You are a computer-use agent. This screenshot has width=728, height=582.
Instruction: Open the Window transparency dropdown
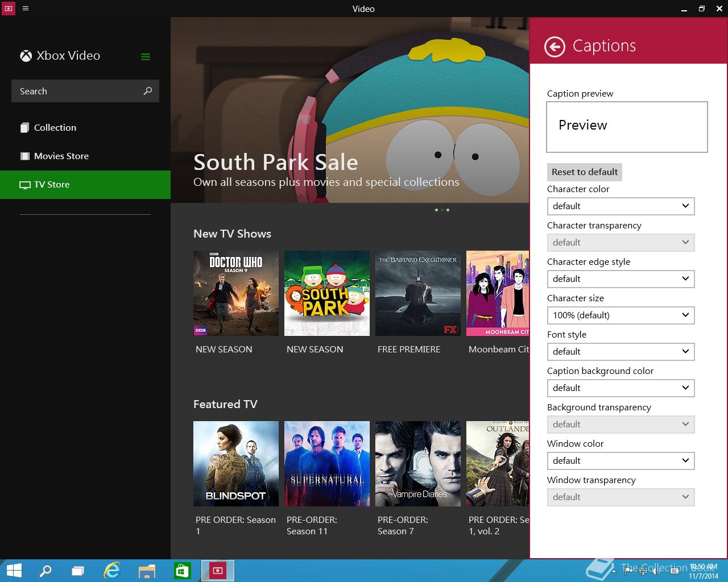pos(621,497)
